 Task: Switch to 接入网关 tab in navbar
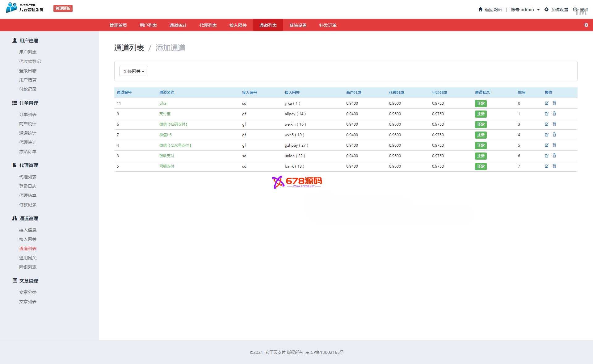coord(238,25)
